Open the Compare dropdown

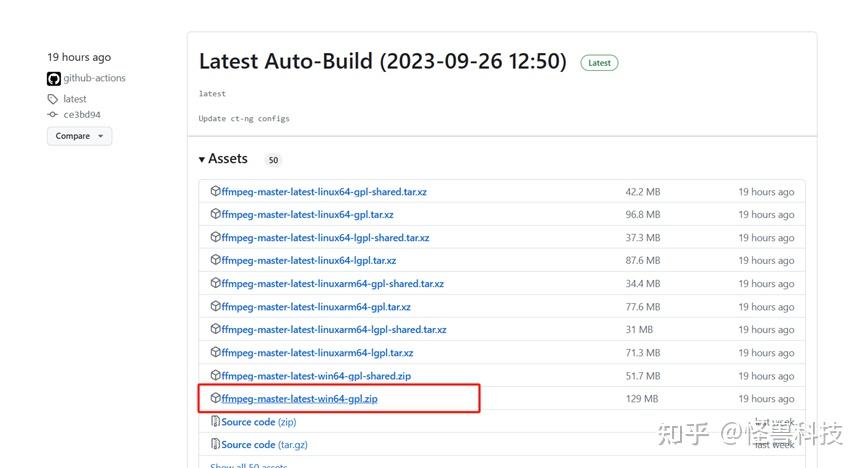click(79, 136)
